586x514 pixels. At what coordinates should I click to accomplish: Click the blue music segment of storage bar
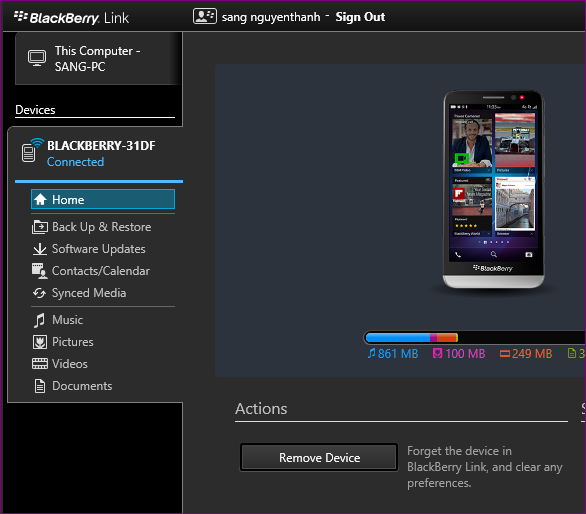(x=398, y=338)
